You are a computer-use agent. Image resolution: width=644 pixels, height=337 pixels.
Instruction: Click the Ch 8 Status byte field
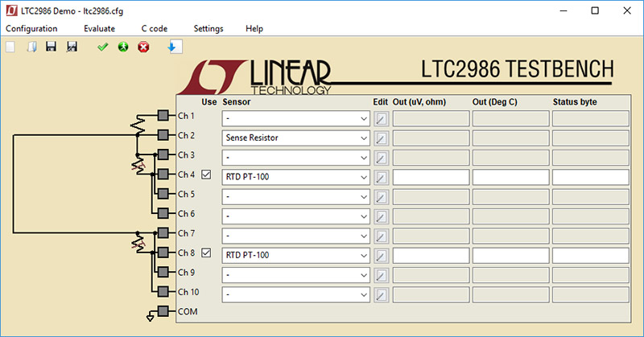[590, 255]
